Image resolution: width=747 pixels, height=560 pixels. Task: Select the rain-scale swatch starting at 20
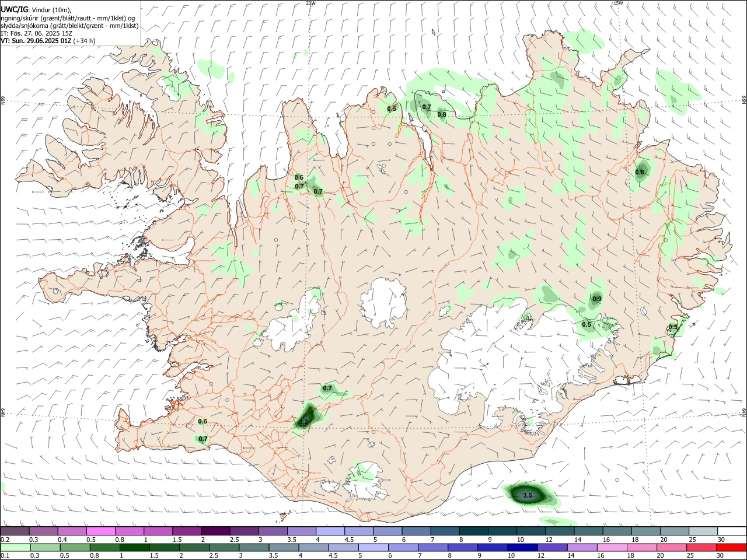click(672, 548)
